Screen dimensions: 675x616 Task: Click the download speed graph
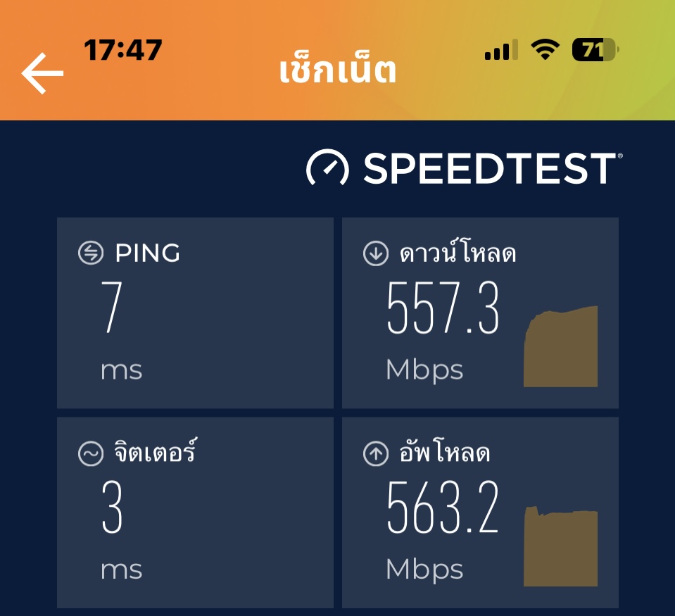[x=560, y=346]
